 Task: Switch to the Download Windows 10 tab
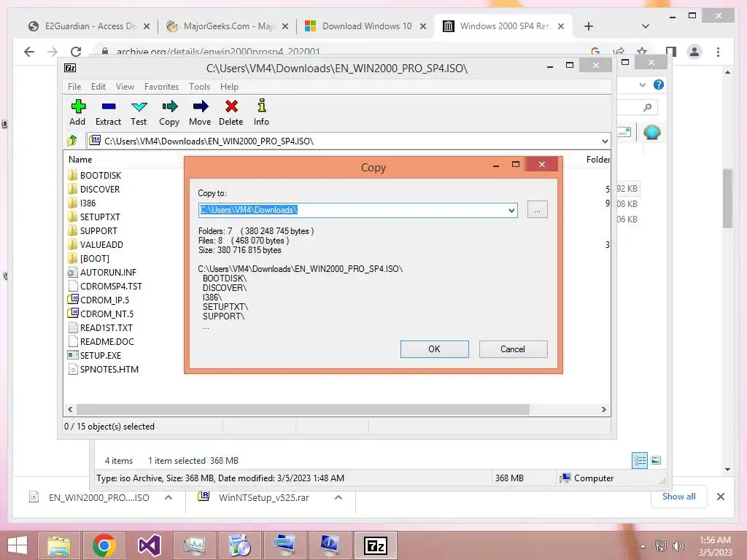pos(366,26)
